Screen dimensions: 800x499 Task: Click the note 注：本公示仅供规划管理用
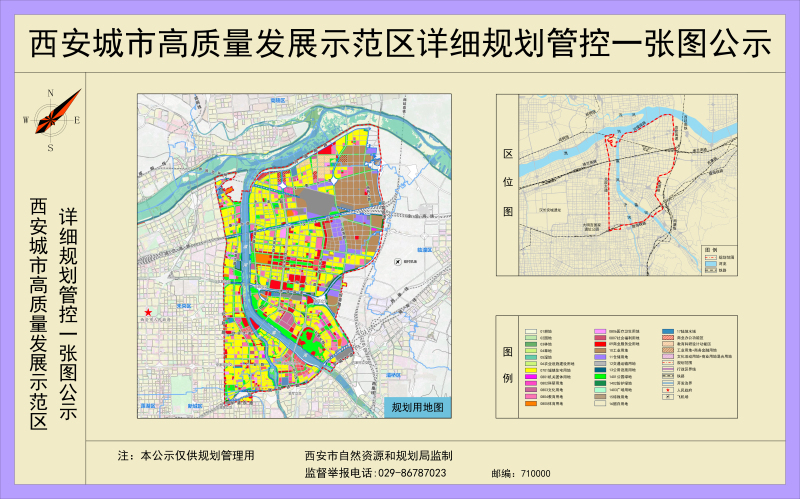click(x=186, y=456)
